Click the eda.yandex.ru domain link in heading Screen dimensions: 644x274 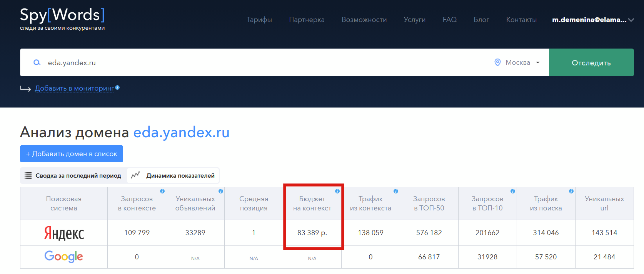tap(182, 132)
